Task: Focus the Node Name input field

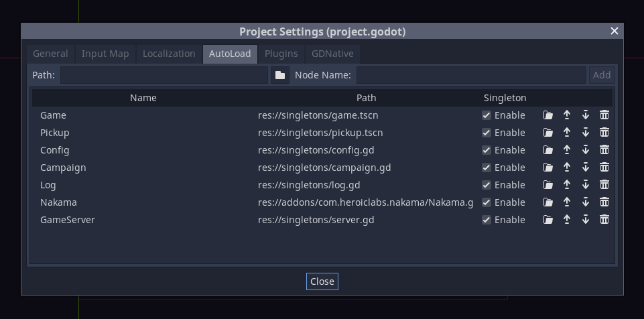Action: pyautogui.click(x=470, y=75)
